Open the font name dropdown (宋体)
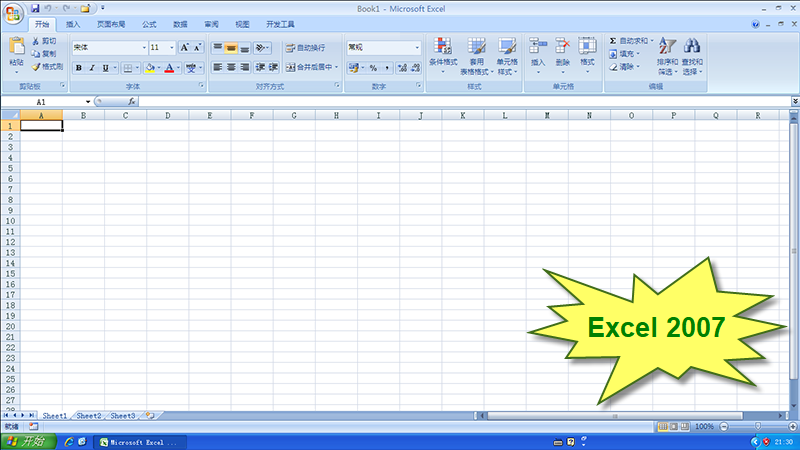This screenshot has width=800, height=450. click(x=144, y=47)
